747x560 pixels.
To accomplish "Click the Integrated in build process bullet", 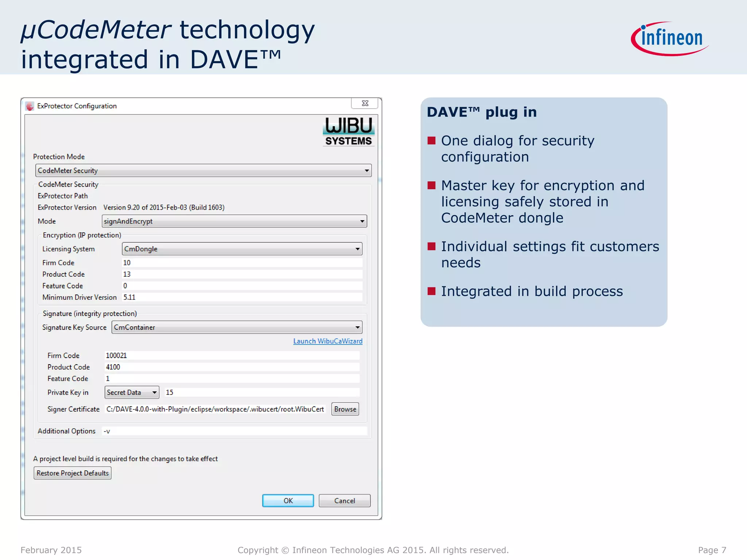I will pos(532,291).
